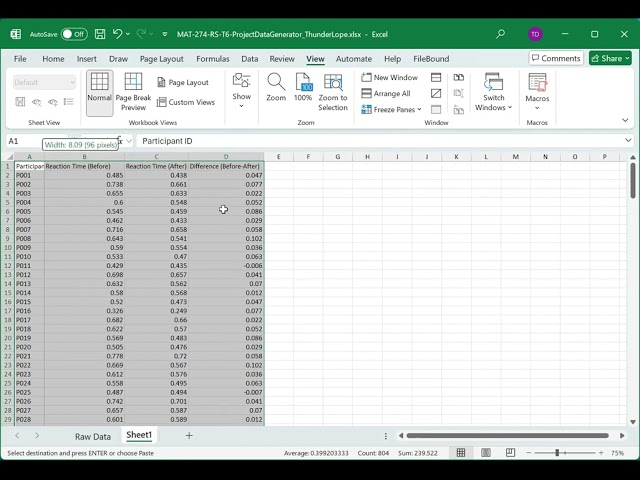640x480 pixels.
Task: Switch to Page Break Preview
Action: pyautogui.click(x=133, y=93)
